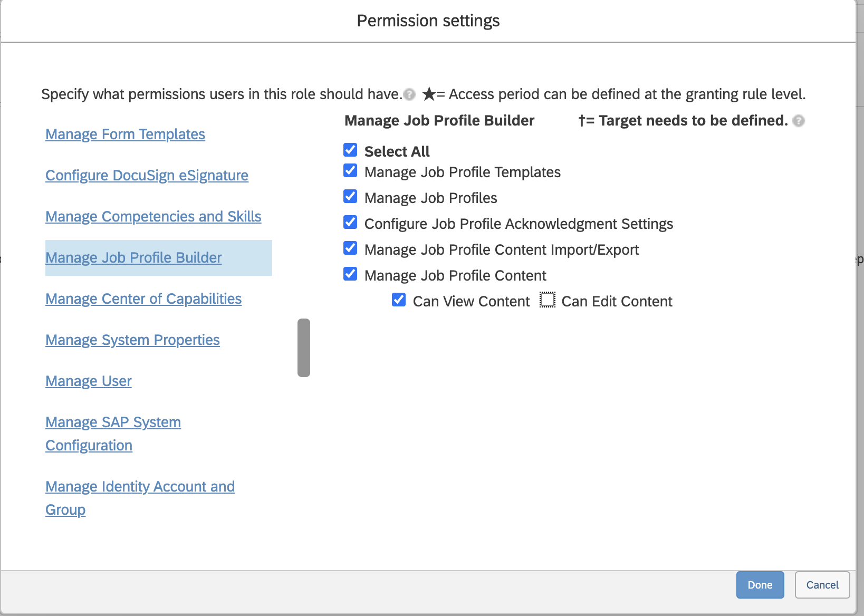The image size is (864, 616).
Task: Select the Manage Job Profile Builder category
Action: click(x=133, y=258)
